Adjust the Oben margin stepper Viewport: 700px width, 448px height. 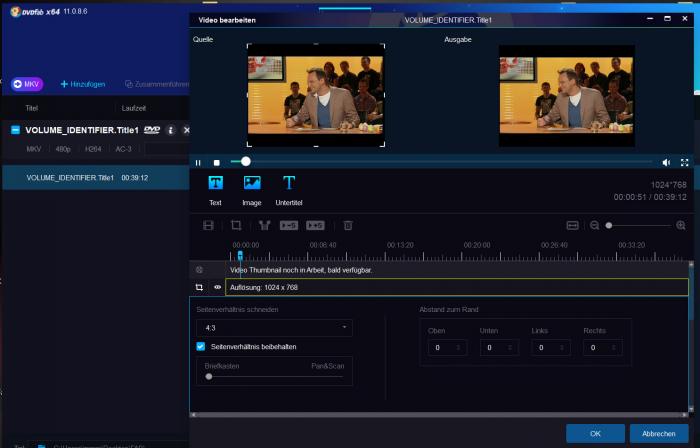point(460,348)
